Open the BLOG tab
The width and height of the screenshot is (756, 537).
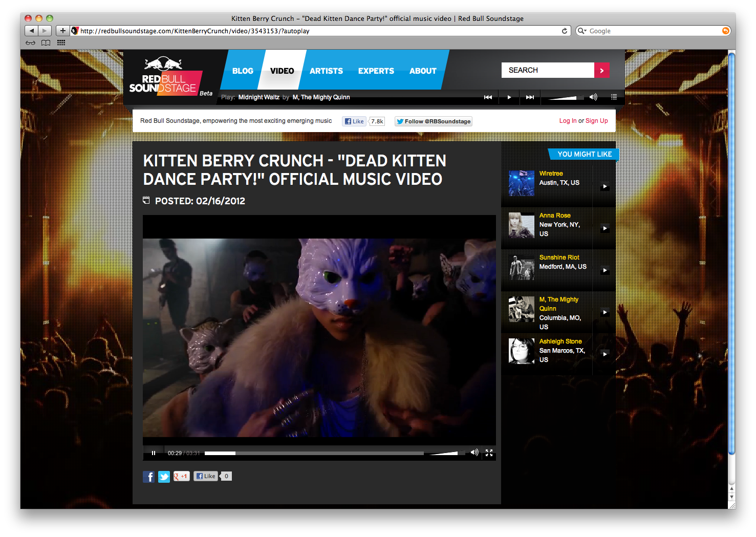[243, 71]
